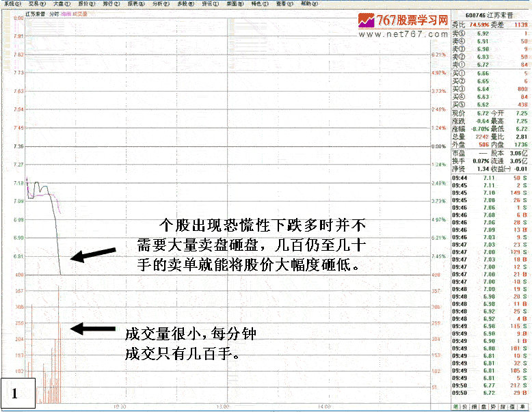Open the 大盘 menu

point(58,3)
